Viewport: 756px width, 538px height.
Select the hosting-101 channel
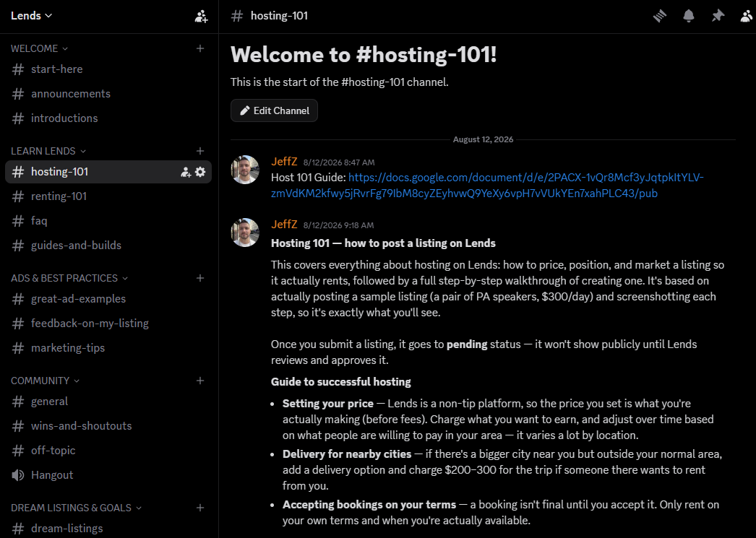[x=108, y=172]
